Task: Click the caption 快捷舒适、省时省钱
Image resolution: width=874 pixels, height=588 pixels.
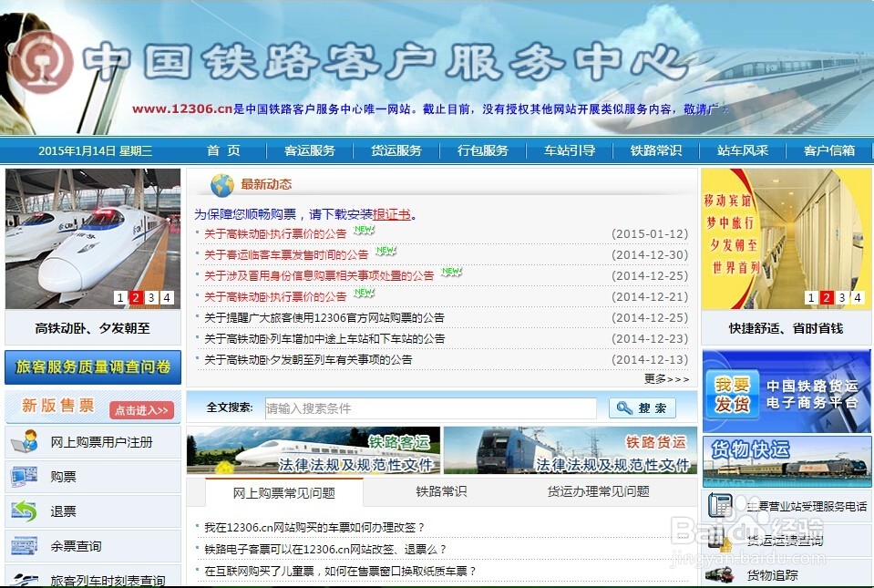Action: (786, 328)
